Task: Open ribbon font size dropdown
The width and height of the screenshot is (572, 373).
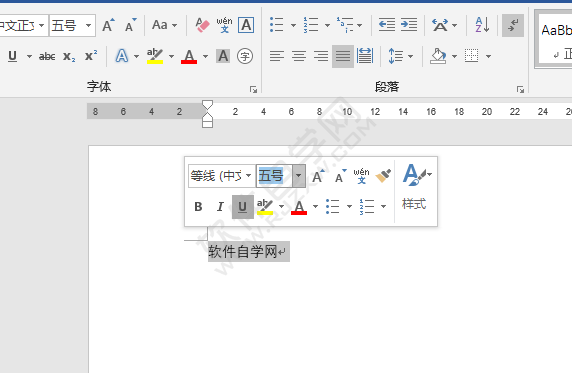Action: [88, 26]
